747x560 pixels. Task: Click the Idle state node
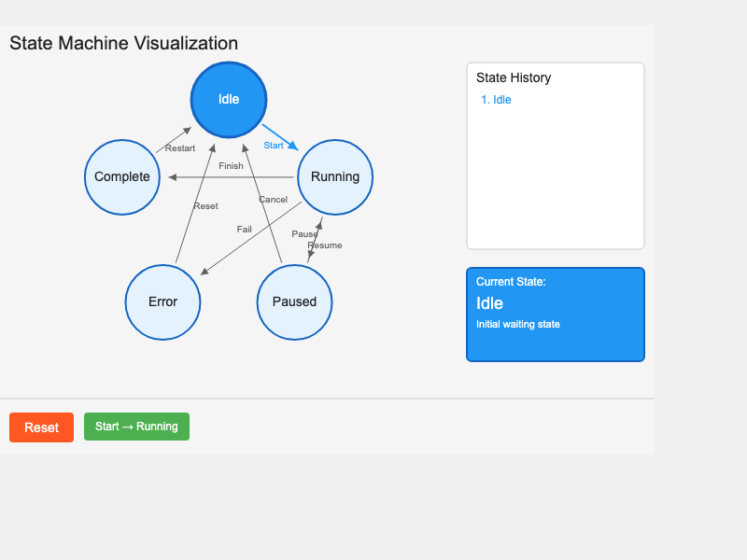229,100
